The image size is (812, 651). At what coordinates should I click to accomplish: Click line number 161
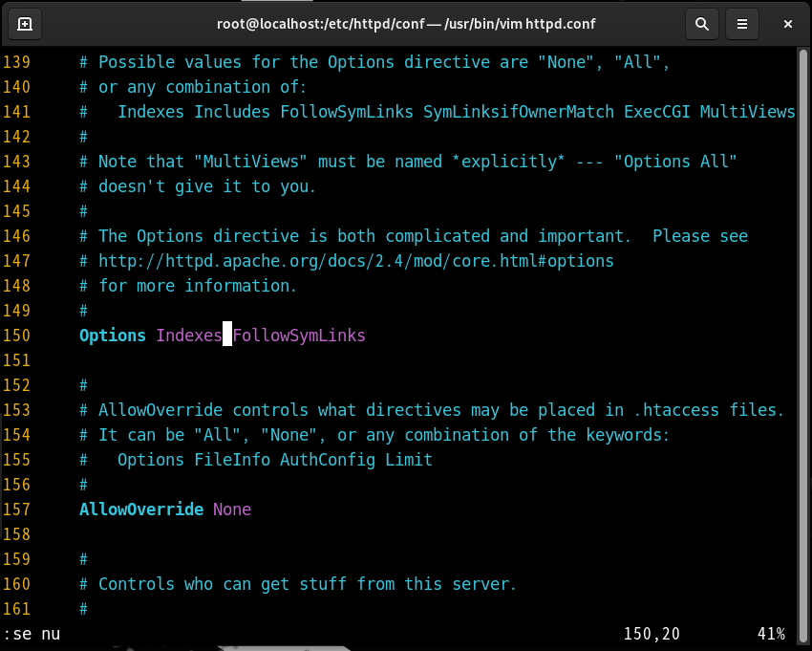(16, 609)
